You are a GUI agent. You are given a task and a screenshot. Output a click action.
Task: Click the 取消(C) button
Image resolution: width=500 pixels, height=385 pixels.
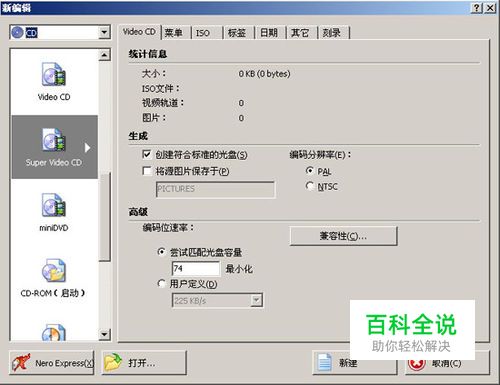[x=447, y=363]
